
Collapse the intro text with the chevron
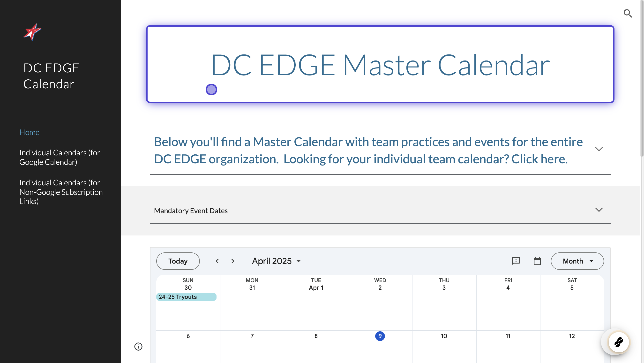(599, 149)
